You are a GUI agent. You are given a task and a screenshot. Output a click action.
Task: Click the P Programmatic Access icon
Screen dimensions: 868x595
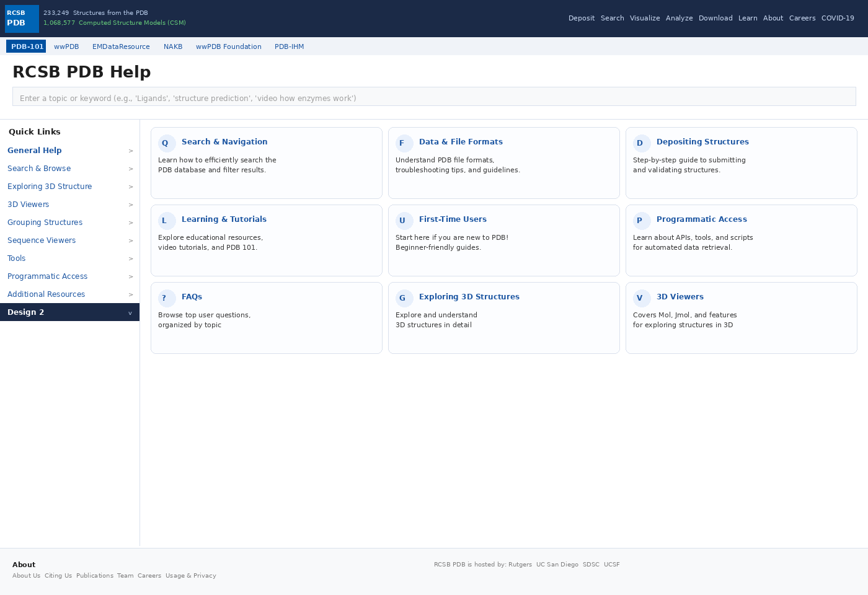(x=642, y=221)
